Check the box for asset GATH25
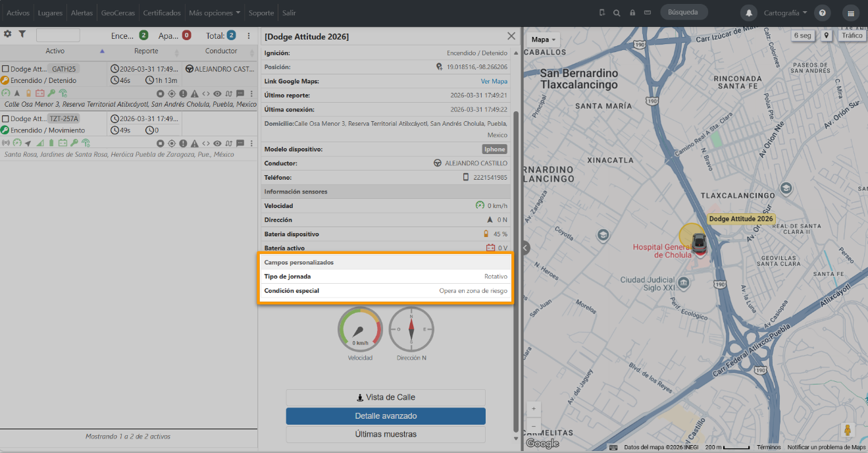The height and width of the screenshot is (453, 868). coord(5,68)
